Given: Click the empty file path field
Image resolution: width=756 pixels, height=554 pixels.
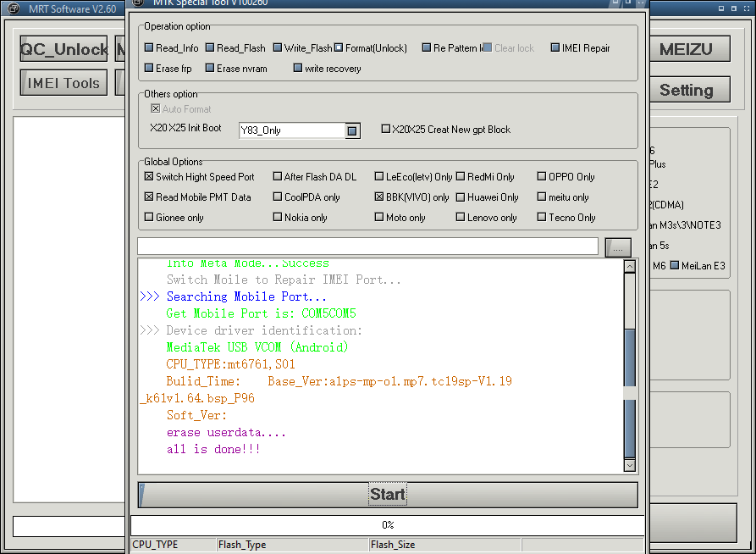Looking at the screenshot, I should pos(367,247).
